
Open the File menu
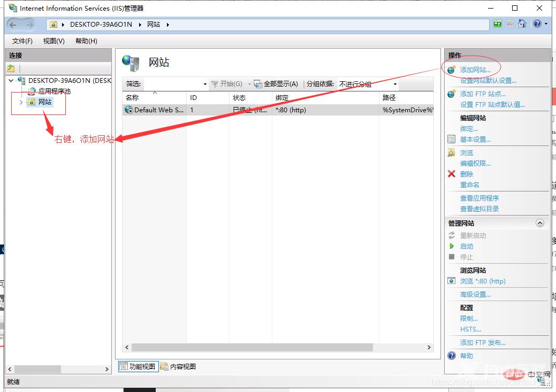pos(22,41)
